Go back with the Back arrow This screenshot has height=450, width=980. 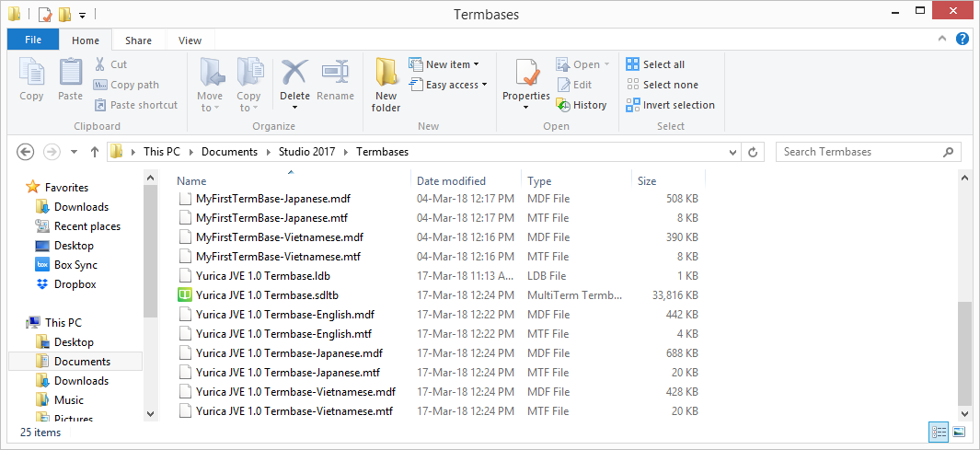click(x=25, y=151)
